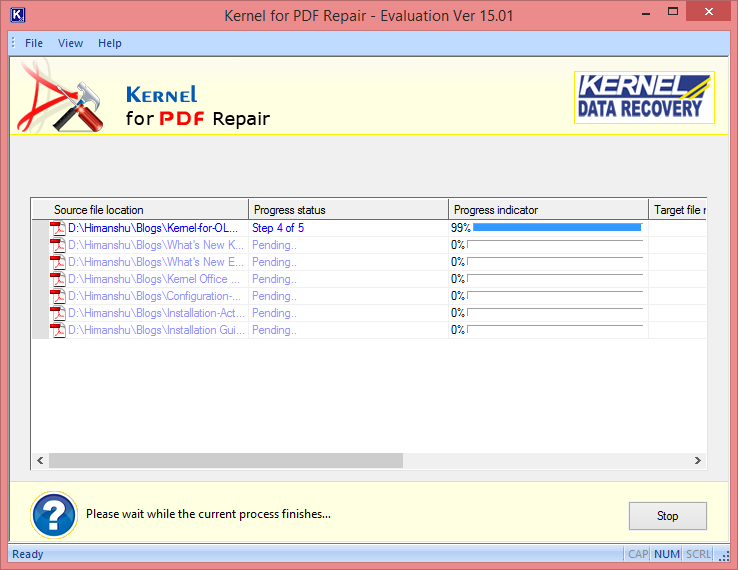
Task: Click PDF icon for Installation-Act row
Action: tap(58, 313)
